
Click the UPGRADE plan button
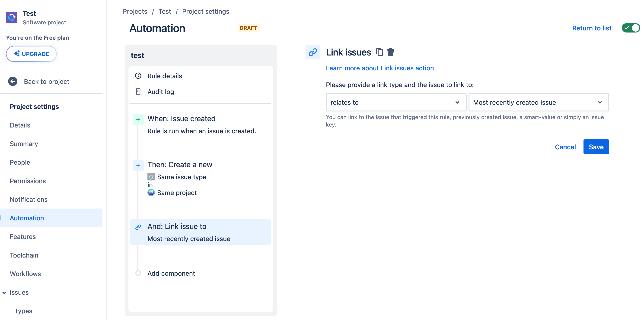pos(31,54)
